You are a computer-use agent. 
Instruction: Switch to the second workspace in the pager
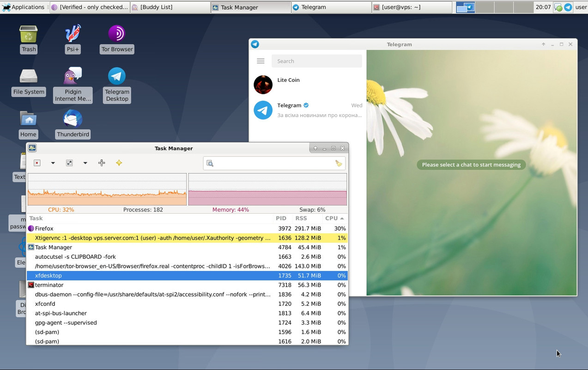click(x=485, y=7)
